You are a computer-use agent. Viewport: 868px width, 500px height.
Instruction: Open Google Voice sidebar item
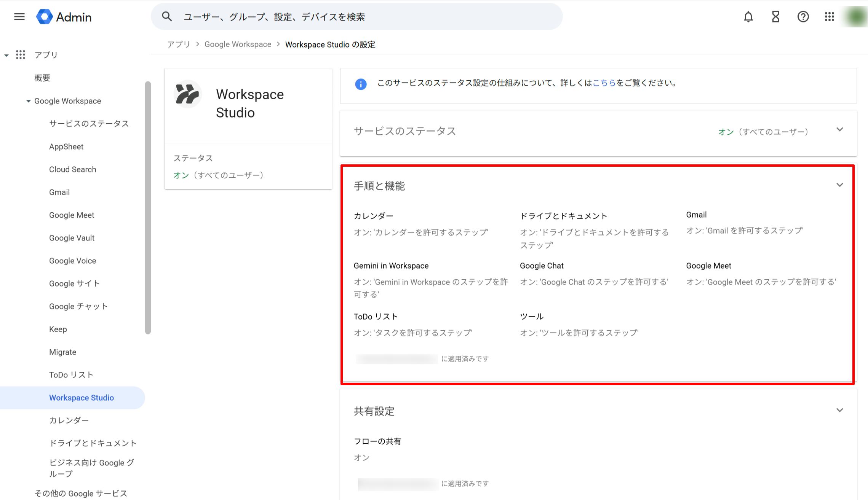72,261
